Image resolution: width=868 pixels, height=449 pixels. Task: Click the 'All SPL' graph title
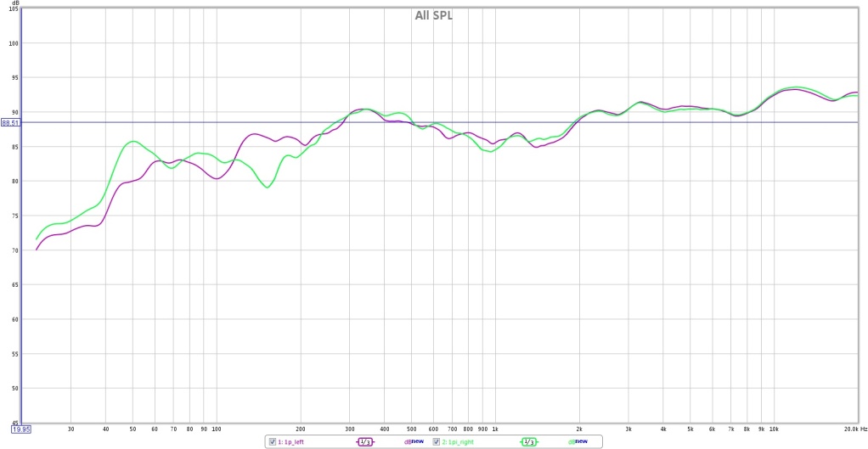point(433,15)
